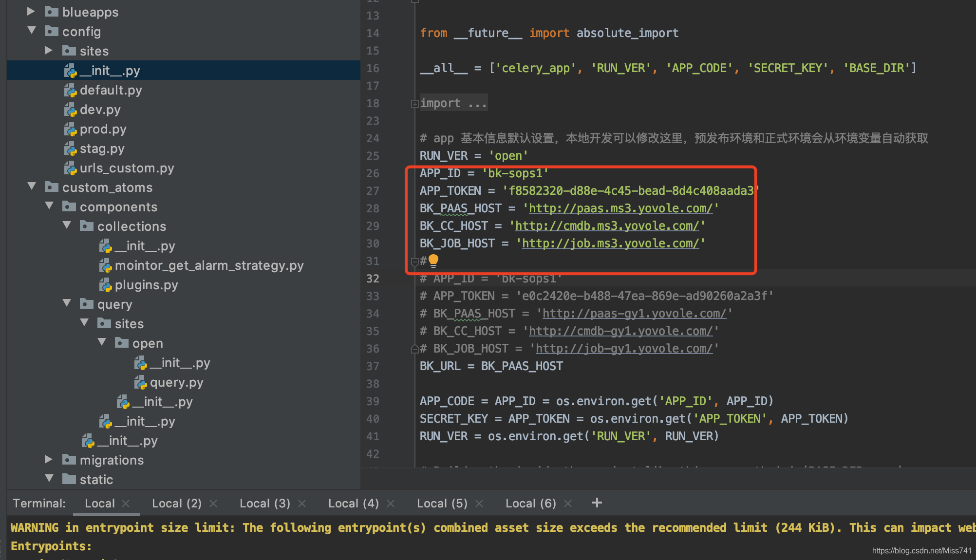Click the config folder icon

coord(52,31)
